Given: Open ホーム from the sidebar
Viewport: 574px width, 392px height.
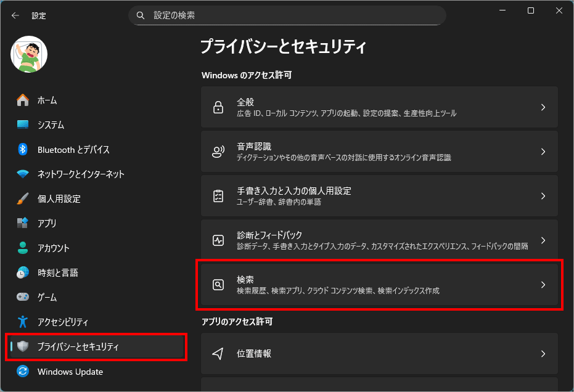Looking at the screenshot, I should [47, 100].
